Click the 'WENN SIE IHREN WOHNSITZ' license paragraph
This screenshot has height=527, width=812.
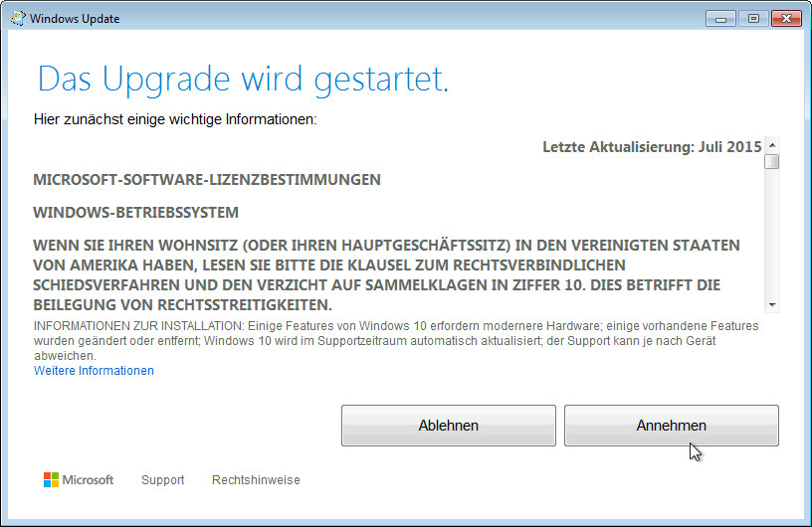386,274
